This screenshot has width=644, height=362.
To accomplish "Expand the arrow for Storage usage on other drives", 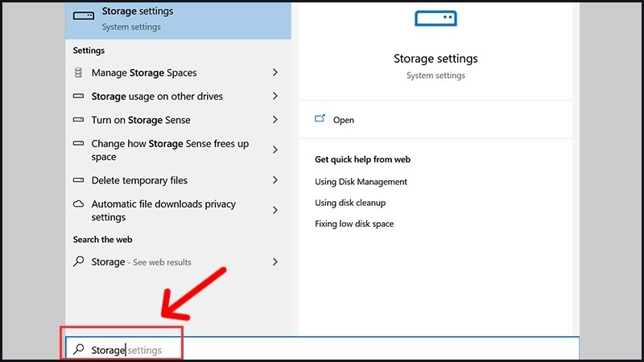I will pyautogui.click(x=275, y=97).
